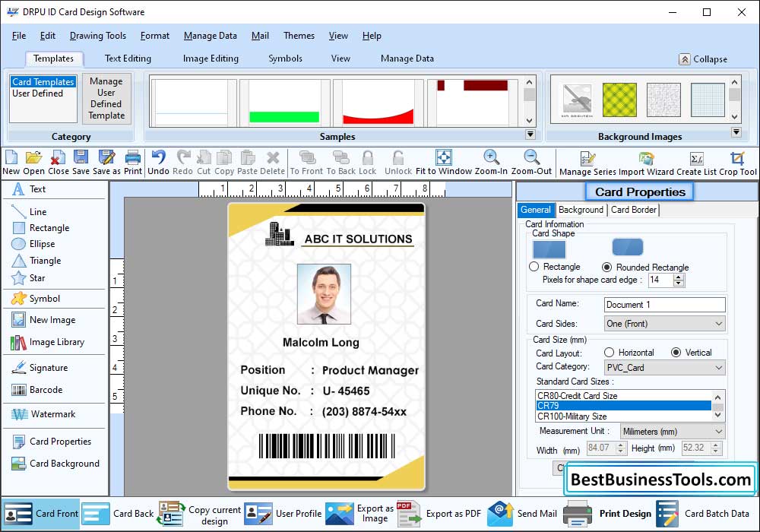Select the Star shape tool
The height and width of the screenshot is (532, 760).
(28, 278)
